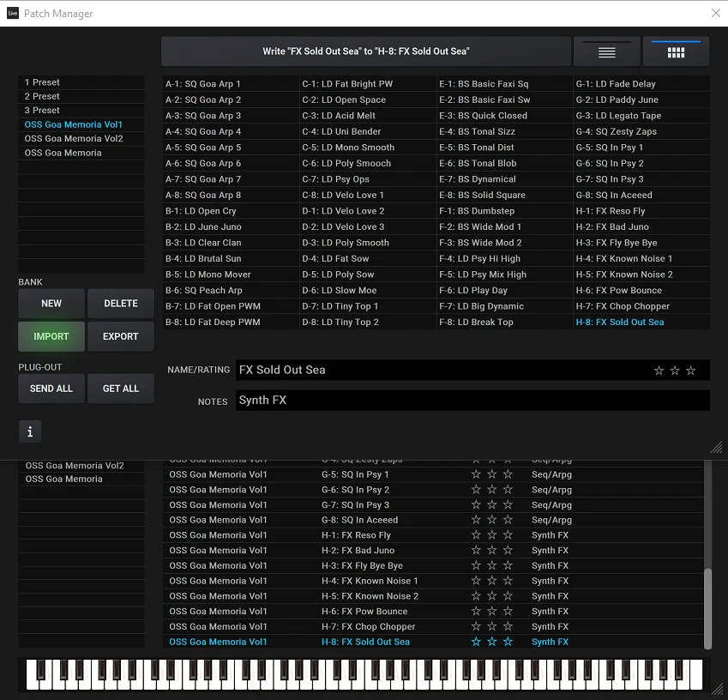The height and width of the screenshot is (700, 728).
Task: Create a NEW bank
Action: point(51,304)
